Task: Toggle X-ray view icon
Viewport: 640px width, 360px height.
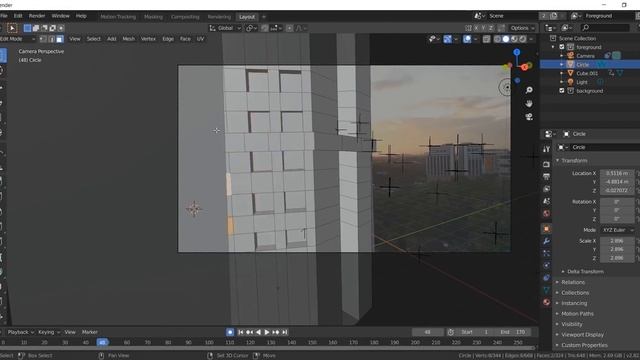Action: tap(486, 39)
